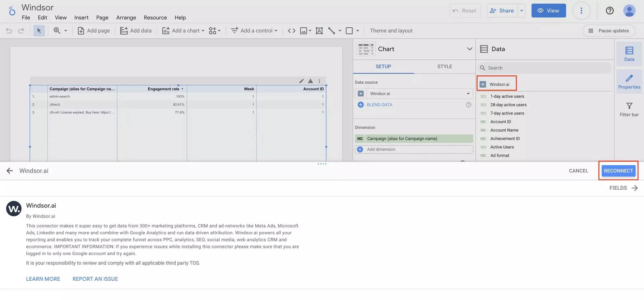Click the RECONNECT button
This screenshot has width=644, height=300.
click(x=618, y=171)
